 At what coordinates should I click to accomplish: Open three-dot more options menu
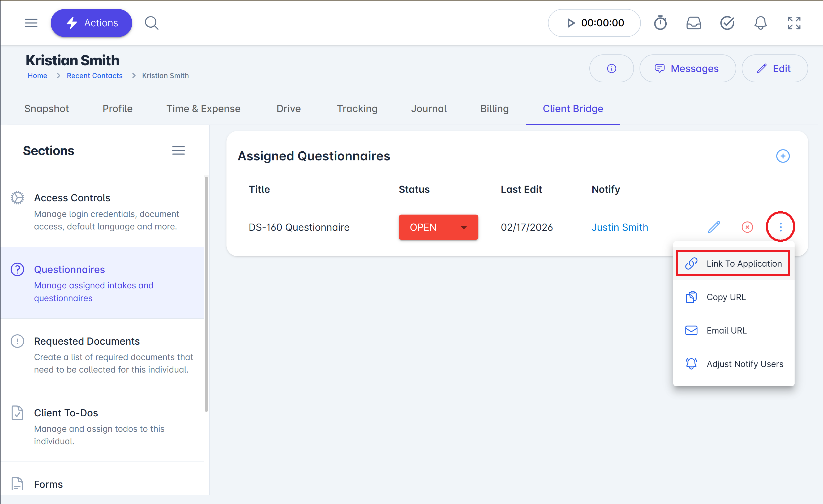point(780,227)
